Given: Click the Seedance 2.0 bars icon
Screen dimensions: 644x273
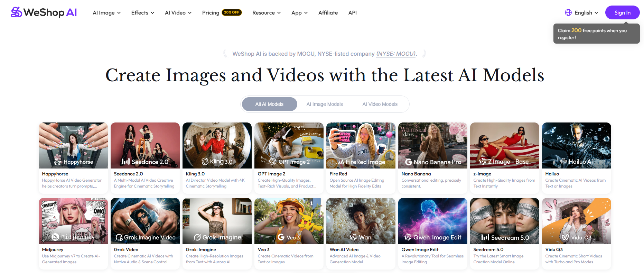Looking at the screenshot, I should (126, 162).
